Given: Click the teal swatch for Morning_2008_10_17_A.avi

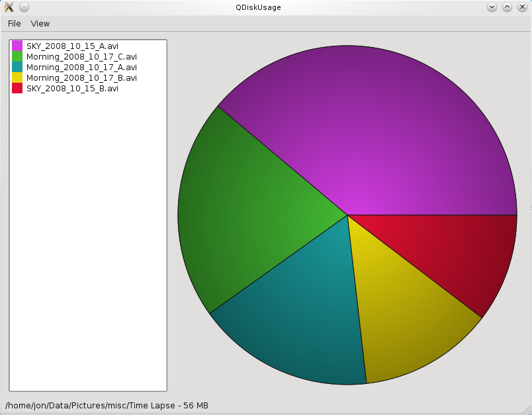Looking at the screenshot, I should tap(17, 67).
